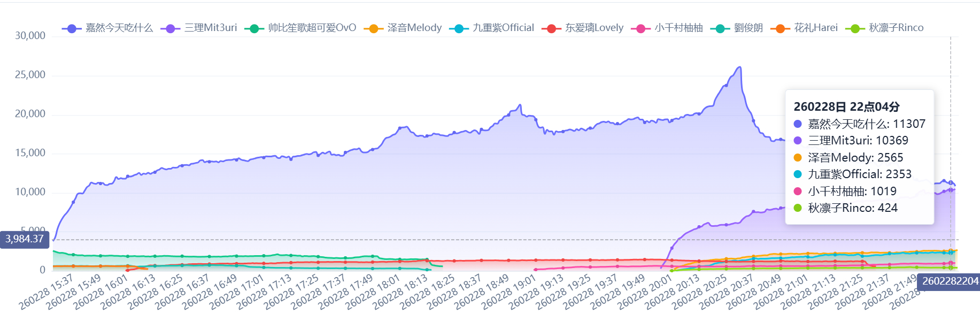980x329 pixels.
Task: Click the 嘉然今天吃什么 legend marker icon
Action: coord(72,28)
